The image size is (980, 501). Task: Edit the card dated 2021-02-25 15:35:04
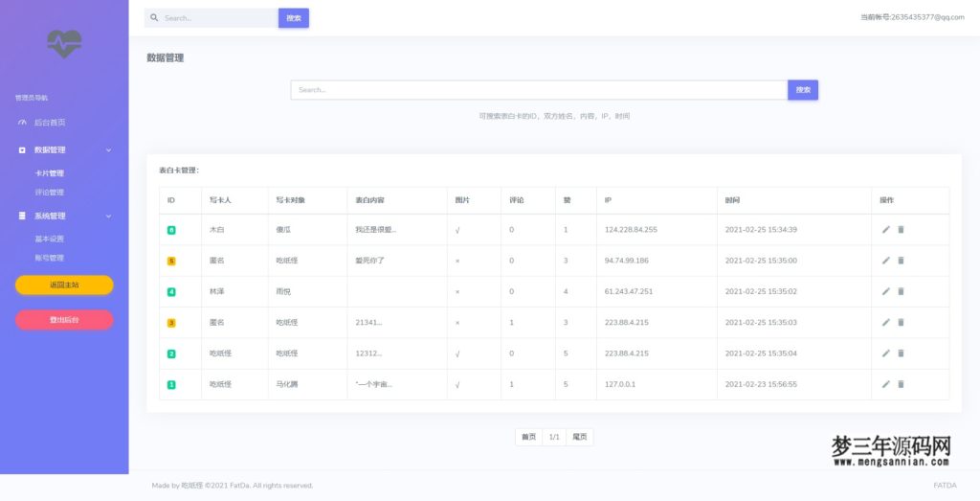[885, 353]
